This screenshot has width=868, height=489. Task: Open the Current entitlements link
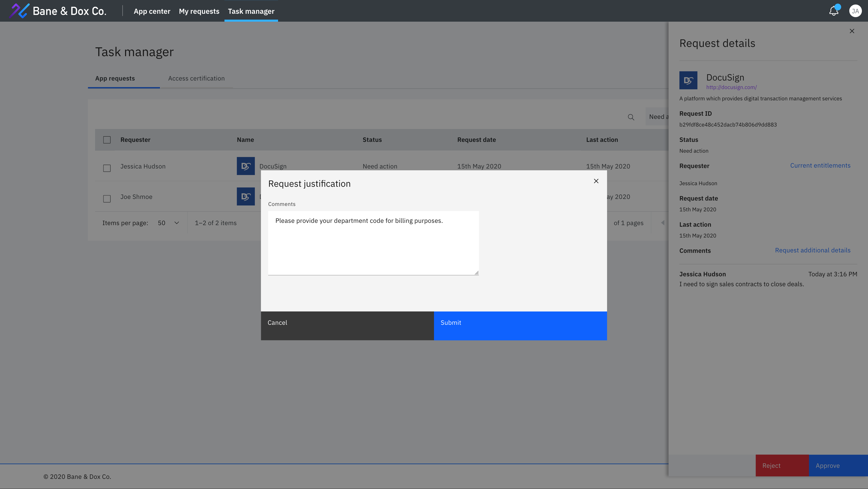pos(820,165)
